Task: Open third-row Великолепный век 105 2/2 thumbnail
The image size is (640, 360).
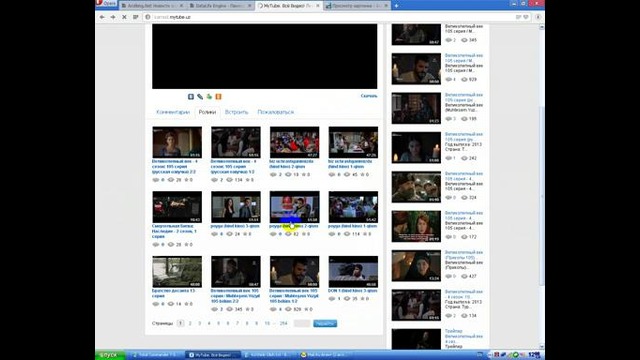Action: point(236,272)
